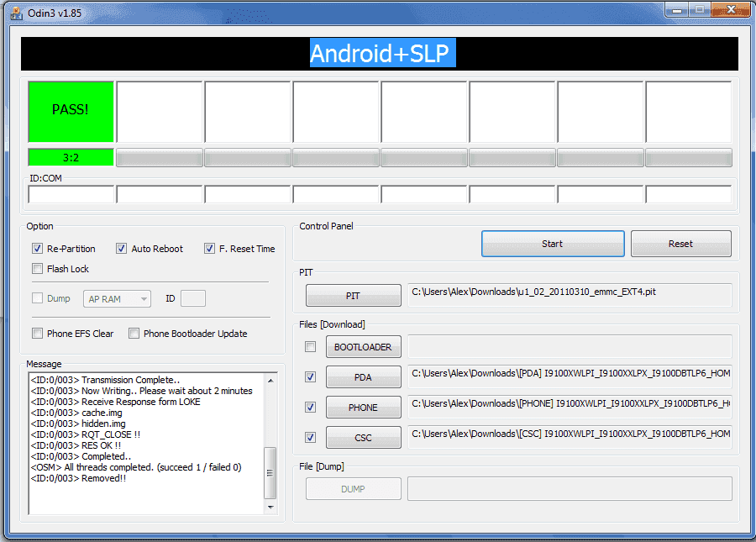Click the PDA file button
756x542 pixels.
pos(363,377)
